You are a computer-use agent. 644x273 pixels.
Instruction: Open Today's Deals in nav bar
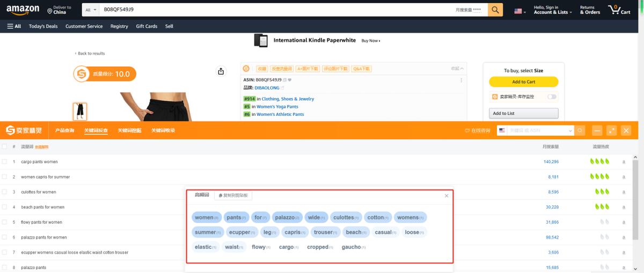[43, 26]
